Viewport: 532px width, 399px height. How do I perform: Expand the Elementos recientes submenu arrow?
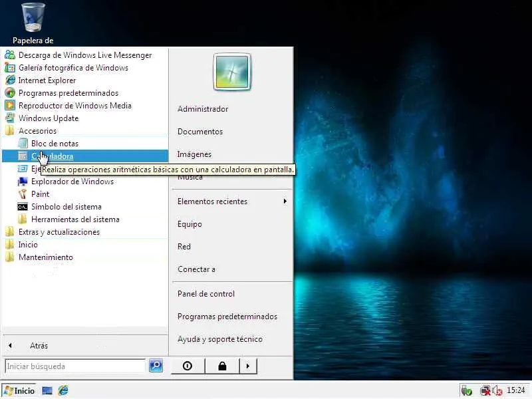click(x=285, y=201)
